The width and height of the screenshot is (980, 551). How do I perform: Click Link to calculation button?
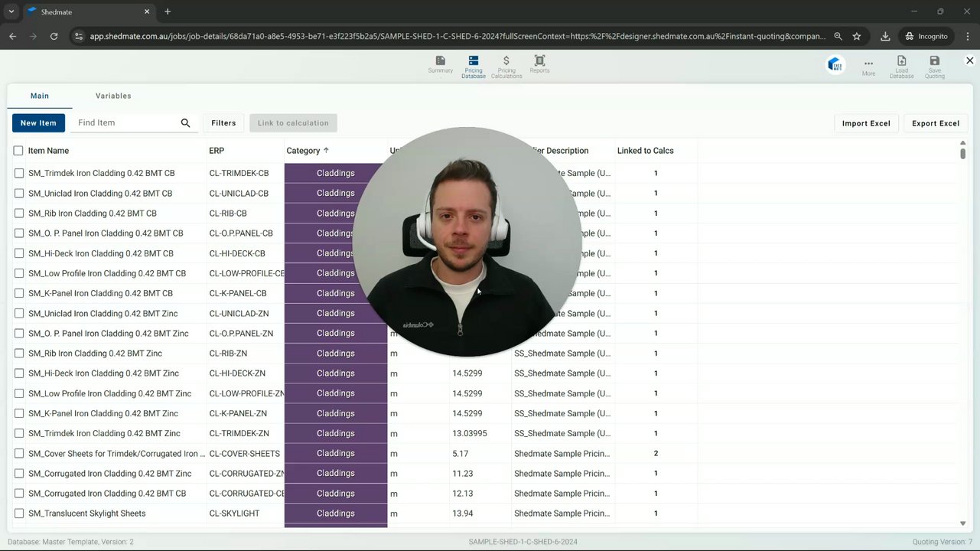(293, 122)
